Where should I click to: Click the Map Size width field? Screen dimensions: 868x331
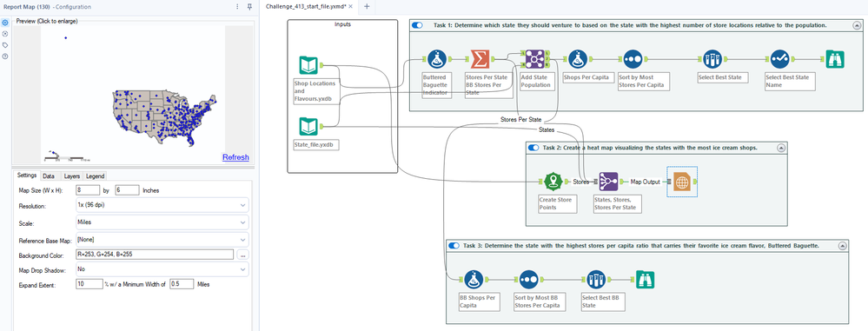click(87, 190)
